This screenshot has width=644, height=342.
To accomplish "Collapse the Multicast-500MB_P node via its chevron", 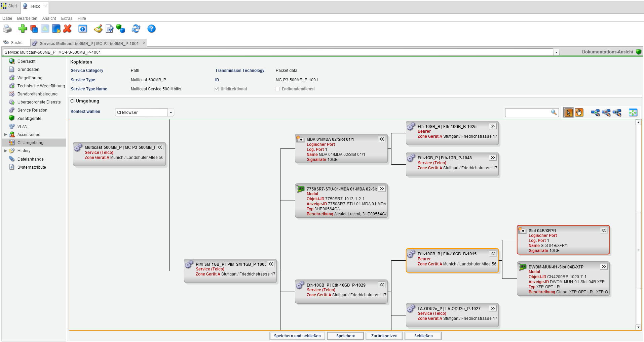I will [160, 147].
